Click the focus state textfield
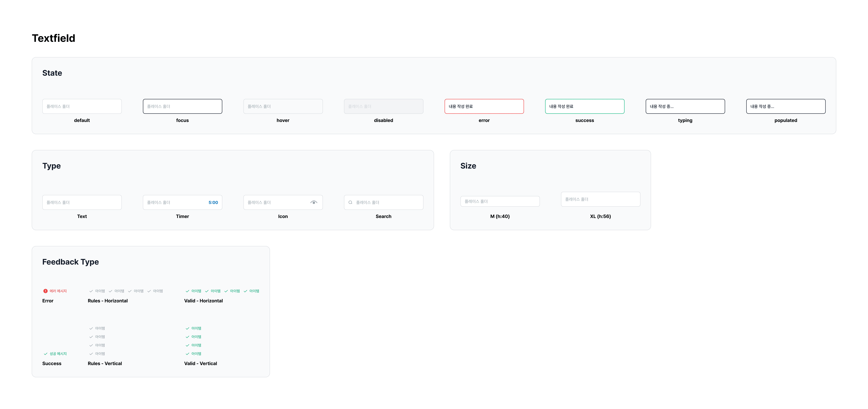868x409 pixels. [182, 106]
